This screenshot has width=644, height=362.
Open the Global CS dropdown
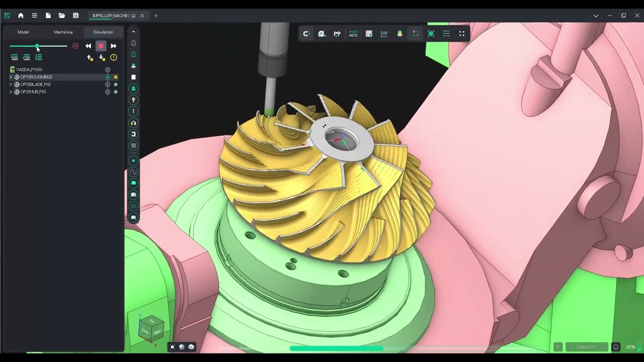[x=587, y=347]
